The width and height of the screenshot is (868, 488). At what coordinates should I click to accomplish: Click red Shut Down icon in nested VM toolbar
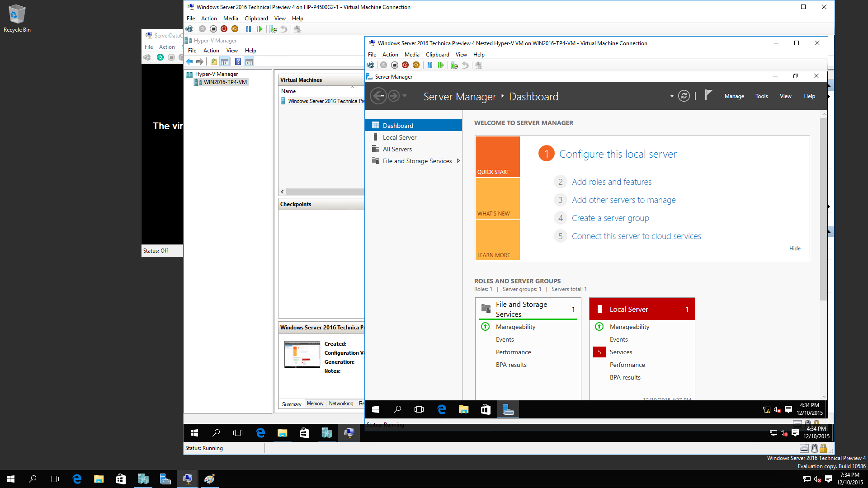[x=406, y=65]
